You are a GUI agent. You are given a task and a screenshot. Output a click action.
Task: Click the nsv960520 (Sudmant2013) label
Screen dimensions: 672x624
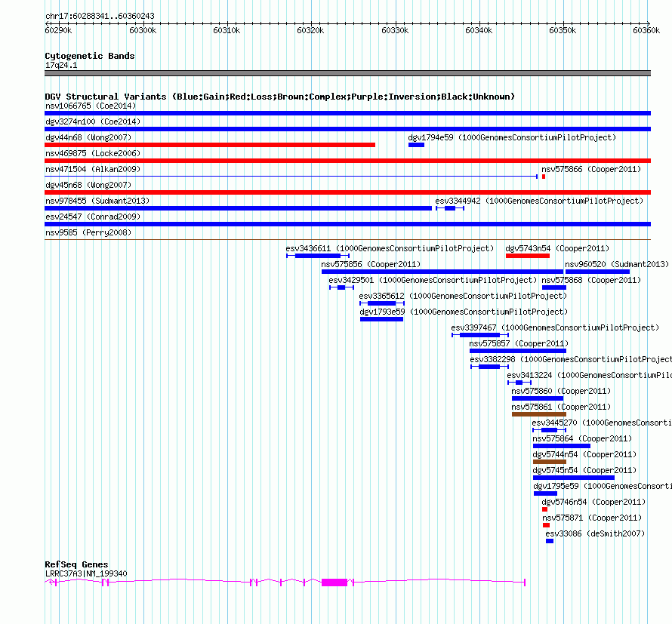[617, 264]
